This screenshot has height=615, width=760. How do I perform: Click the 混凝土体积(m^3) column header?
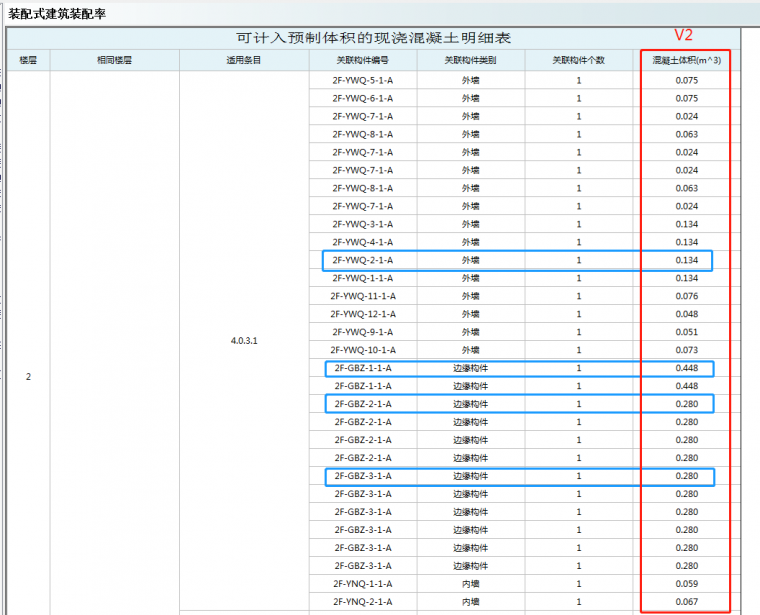click(686, 60)
